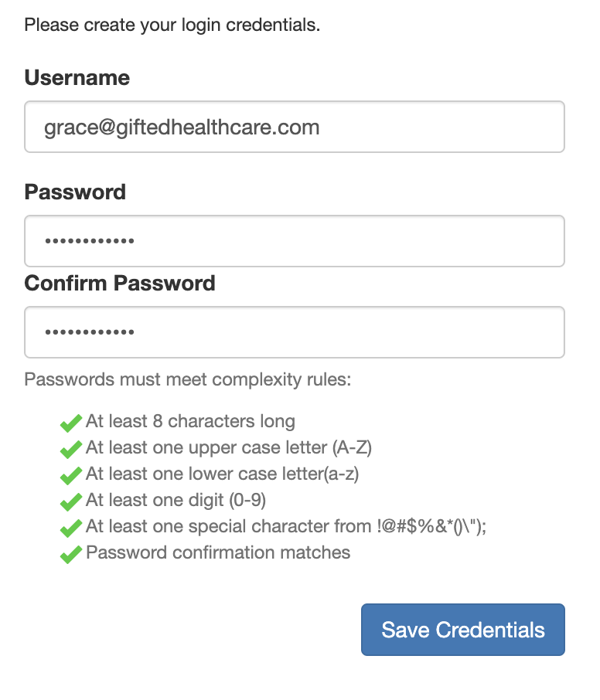This screenshot has height=700, width=600.
Task: Click the bold Password label above the first masked field
Action: pyautogui.click(x=75, y=192)
